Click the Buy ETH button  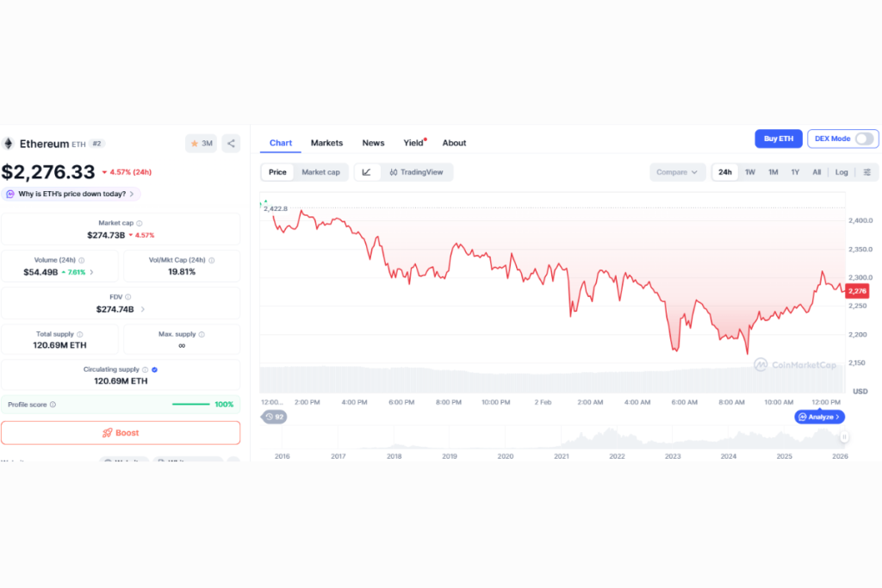[x=779, y=139]
